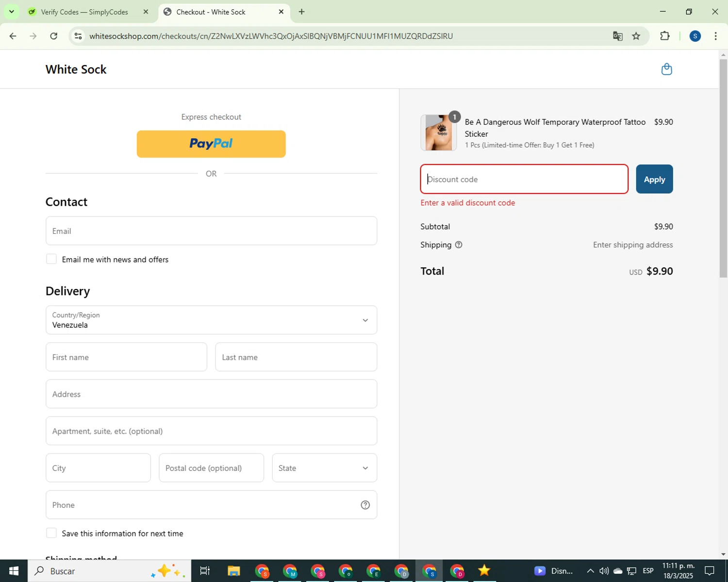The width and height of the screenshot is (728, 582).
Task: Click the network tray icon
Action: pos(631,571)
